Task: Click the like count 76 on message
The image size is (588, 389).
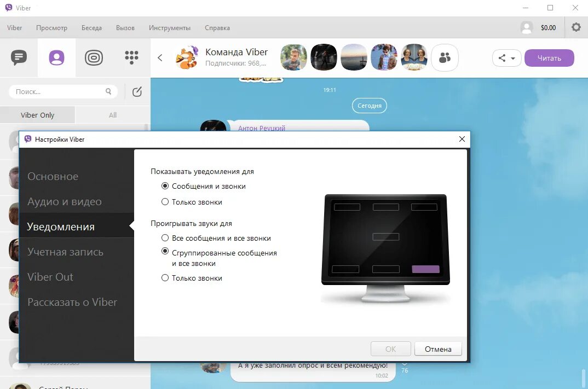Action: click(x=405, y=370)
